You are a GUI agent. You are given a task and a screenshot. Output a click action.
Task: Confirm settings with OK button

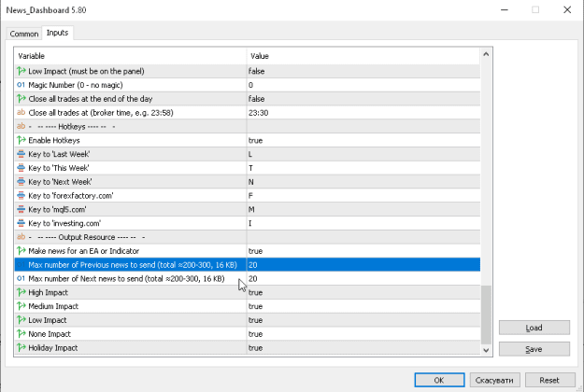[x=439, y=380]
